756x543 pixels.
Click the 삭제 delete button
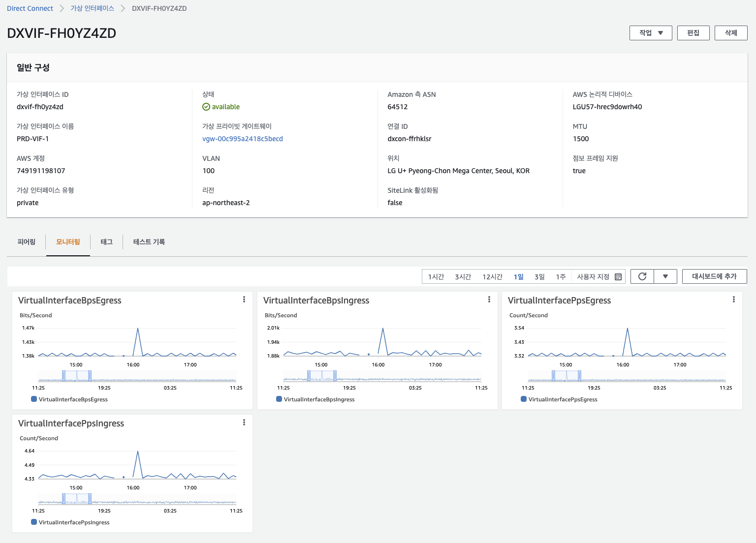point(731,33)
